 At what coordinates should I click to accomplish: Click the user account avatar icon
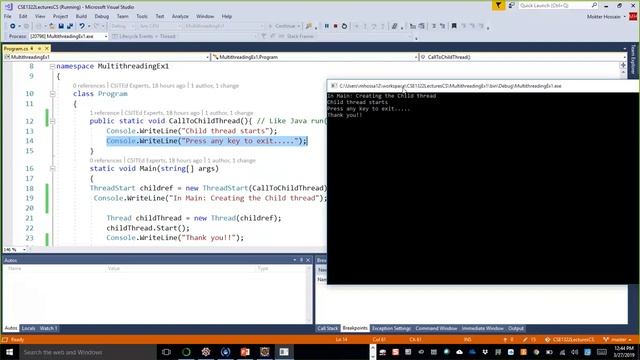(x=633, y=17)
